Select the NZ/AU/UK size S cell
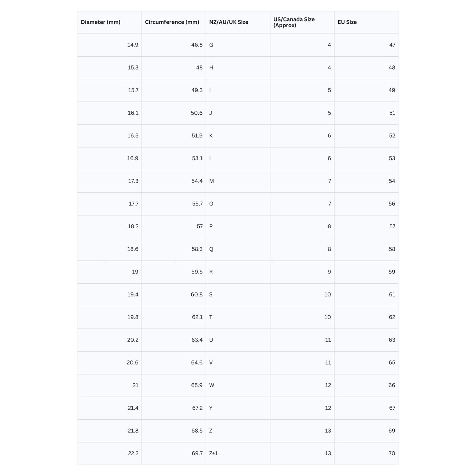 point(211,295)
